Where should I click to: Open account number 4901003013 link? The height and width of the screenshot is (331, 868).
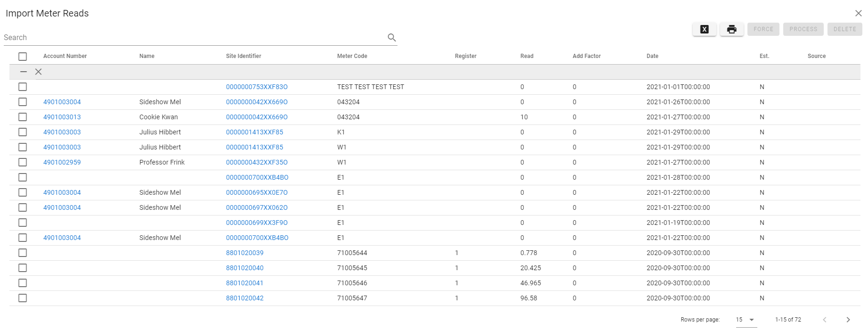point(62,117)
